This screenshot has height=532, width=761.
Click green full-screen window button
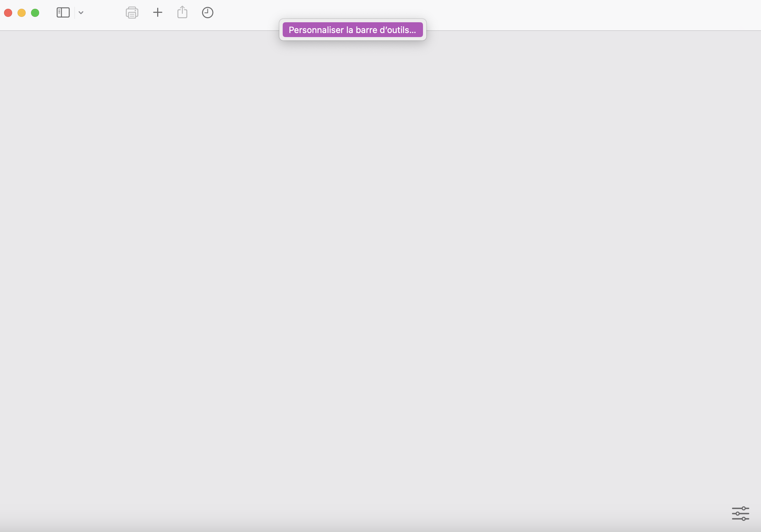[35, 13]
